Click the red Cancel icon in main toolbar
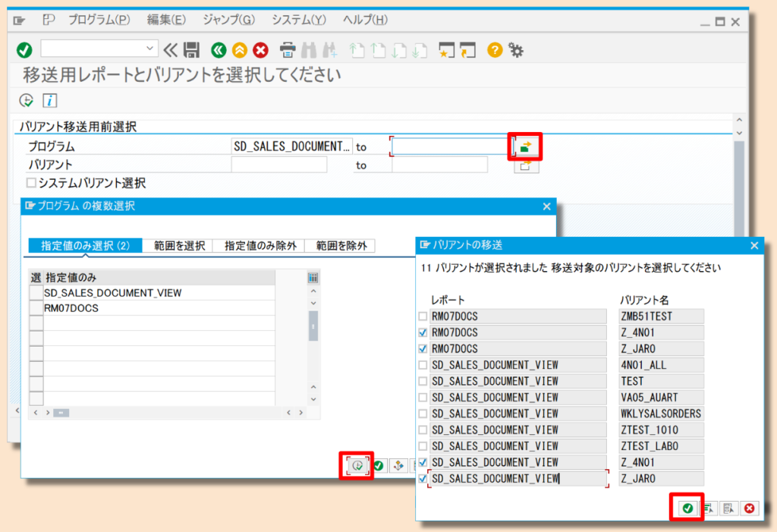 pyautogui.click(x=261, y=49)
